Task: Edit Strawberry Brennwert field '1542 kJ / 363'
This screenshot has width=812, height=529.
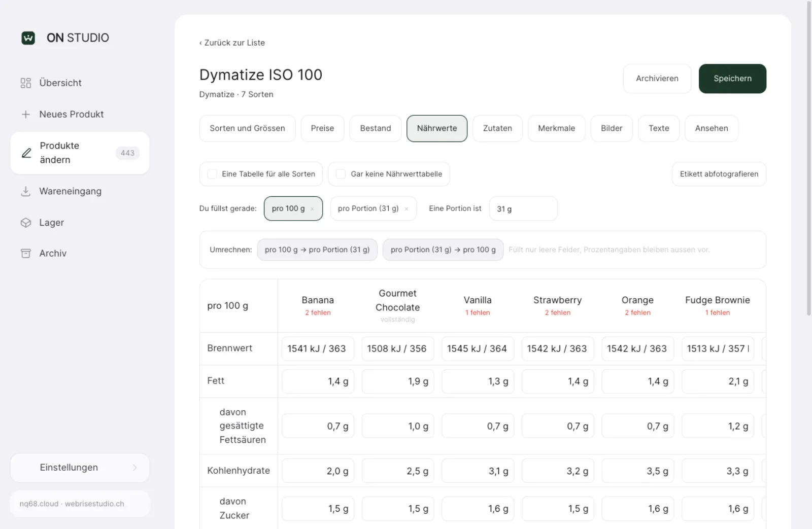Action: (558, 348)
